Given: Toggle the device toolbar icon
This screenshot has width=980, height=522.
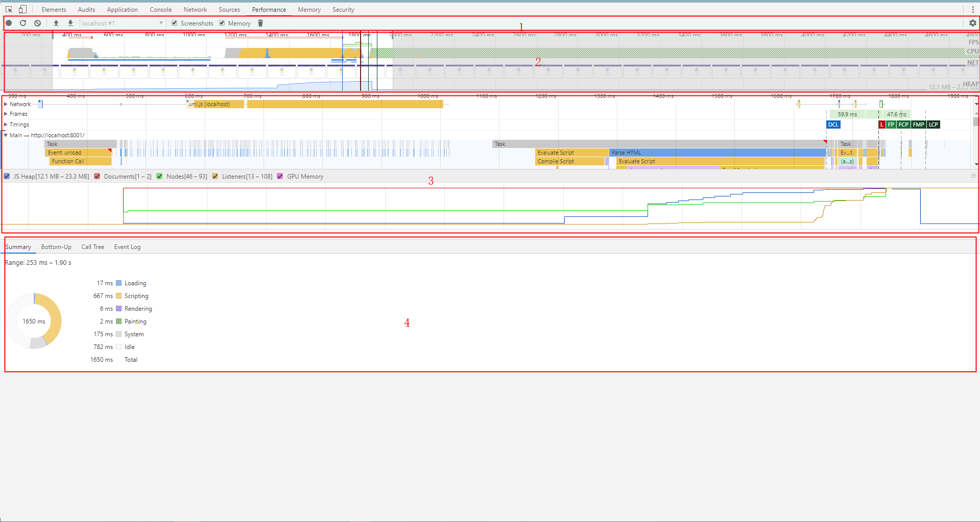Looking at the screenshot, I should [22, 9].
